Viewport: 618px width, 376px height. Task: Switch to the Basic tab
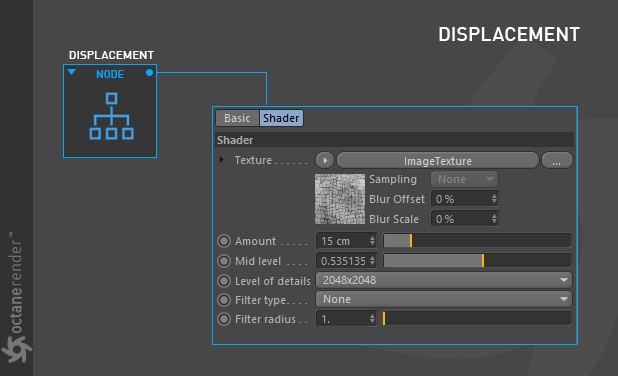[237, 118]
